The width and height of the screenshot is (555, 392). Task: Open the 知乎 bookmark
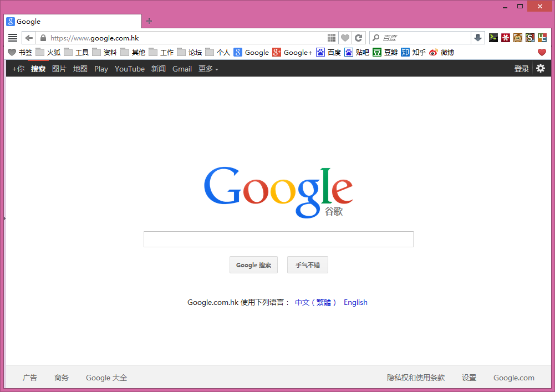click(414, 53)
